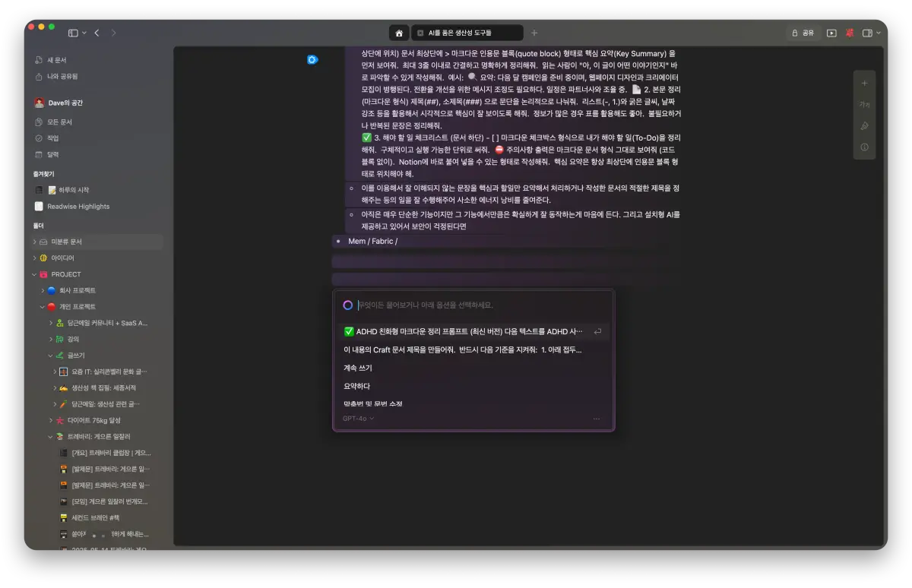
Task: Collapse the PROJECT folder
Action: pos(34,274)
